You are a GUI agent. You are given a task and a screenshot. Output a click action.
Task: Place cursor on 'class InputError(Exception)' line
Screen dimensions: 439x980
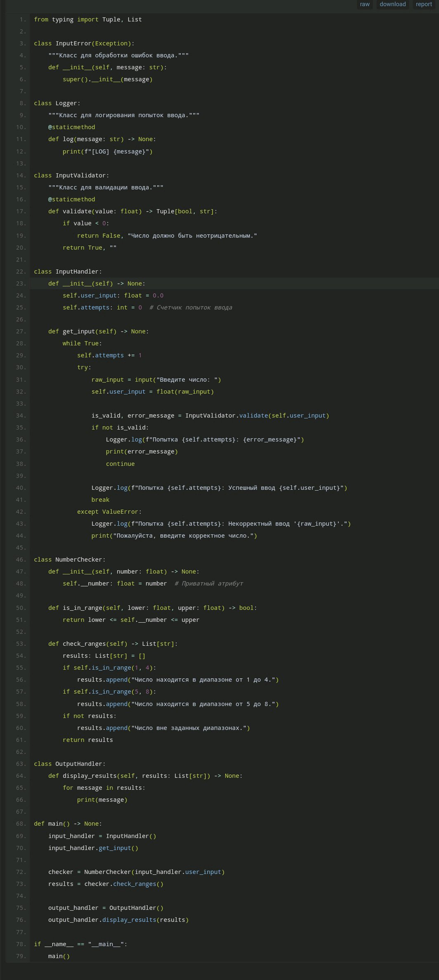coord(84,43)
